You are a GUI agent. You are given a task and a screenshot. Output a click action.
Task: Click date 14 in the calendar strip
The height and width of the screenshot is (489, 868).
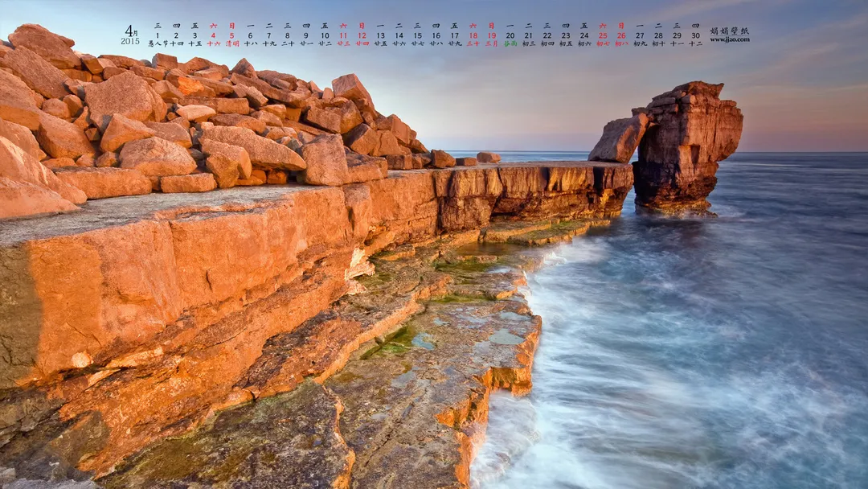pyautogui.click(x=399, y=35)
